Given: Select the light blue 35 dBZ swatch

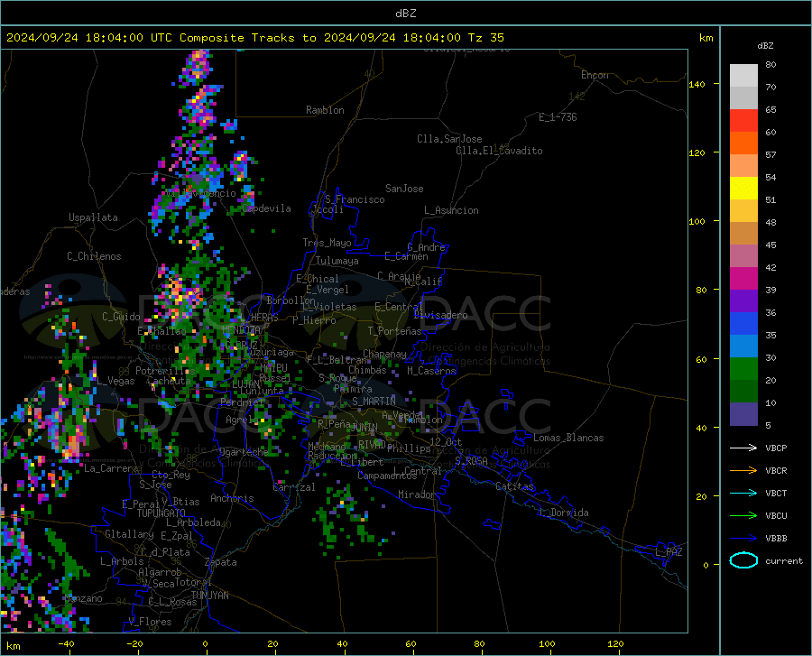Looking at the screenshot, I should click(x=743, y=346).
